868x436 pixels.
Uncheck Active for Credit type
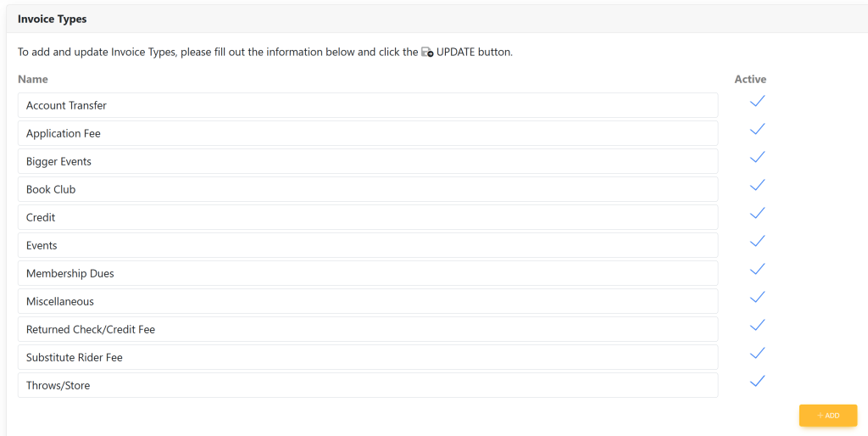pyautogui.click(x=757, y=214)
